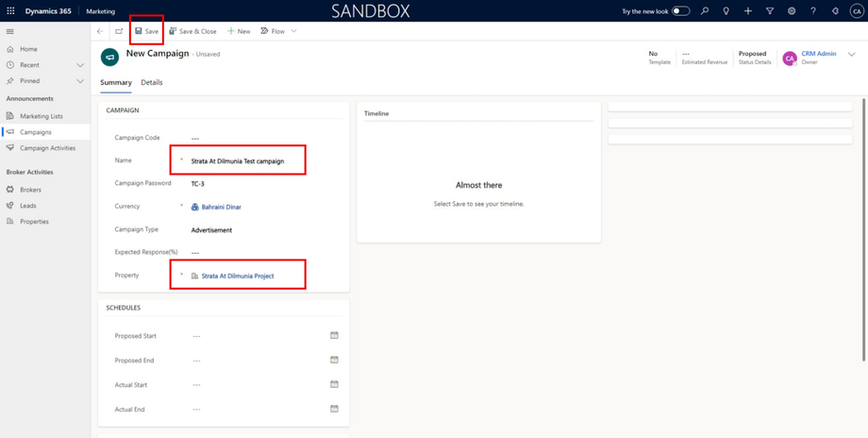The width and height of the screenshot is (868, 438).
Task: Click the Save button
Action: (x=146, y=31)
